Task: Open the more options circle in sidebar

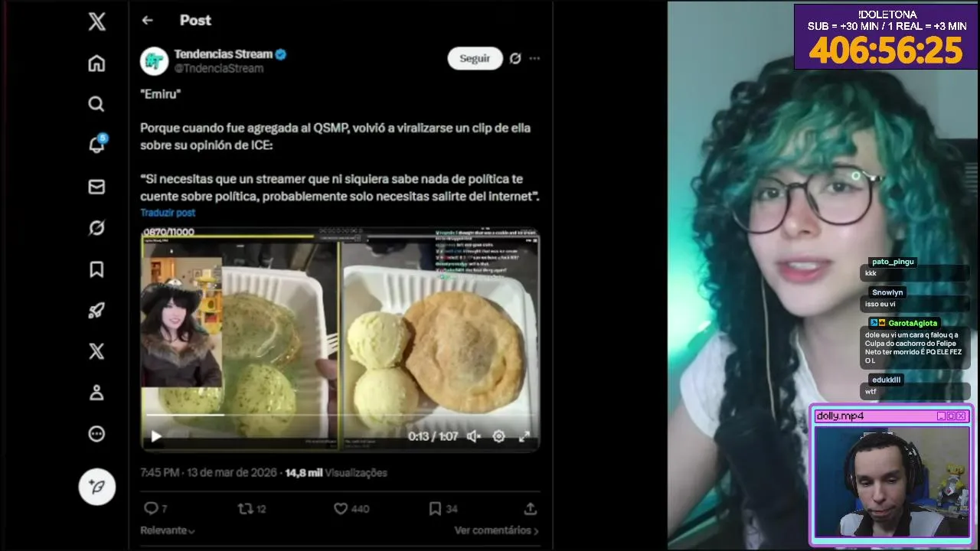Action: [x=96, y=434]
